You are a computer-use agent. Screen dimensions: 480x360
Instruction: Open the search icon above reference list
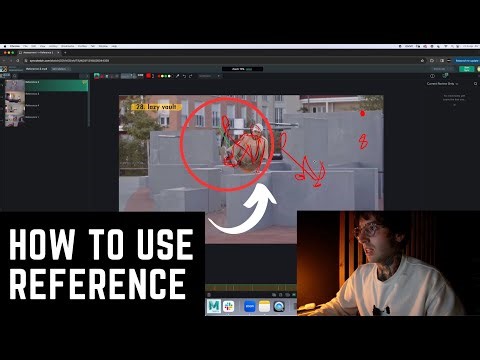point(14,76)
